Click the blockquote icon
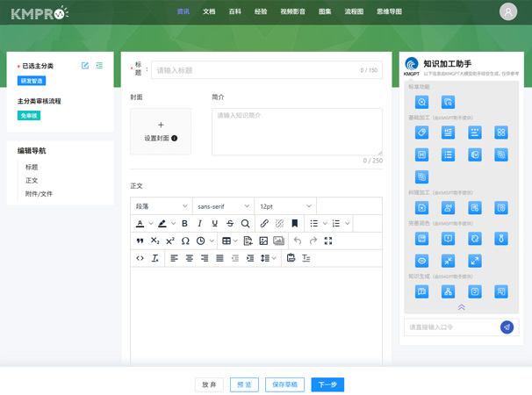The image size is (532, 395). [140, 241]
